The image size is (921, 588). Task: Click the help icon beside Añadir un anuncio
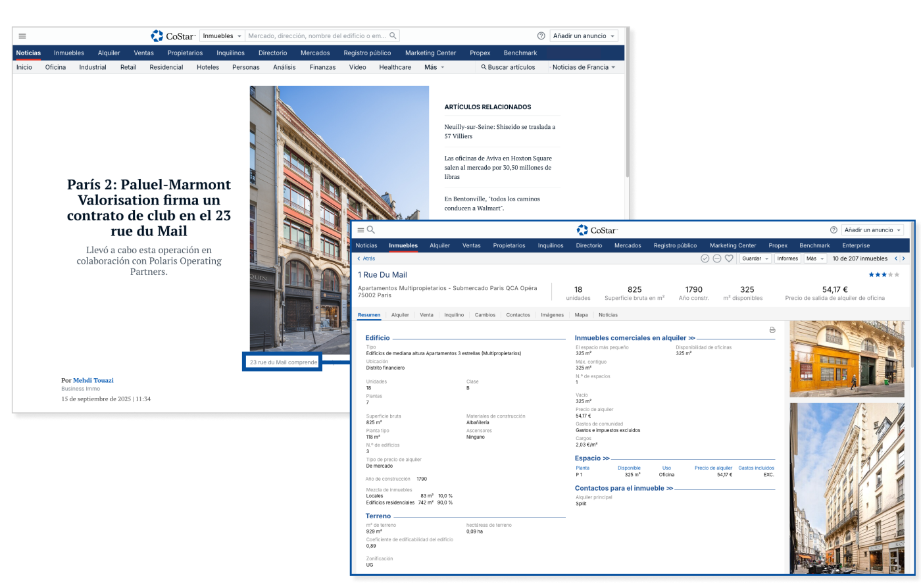[x=541, y=36]
